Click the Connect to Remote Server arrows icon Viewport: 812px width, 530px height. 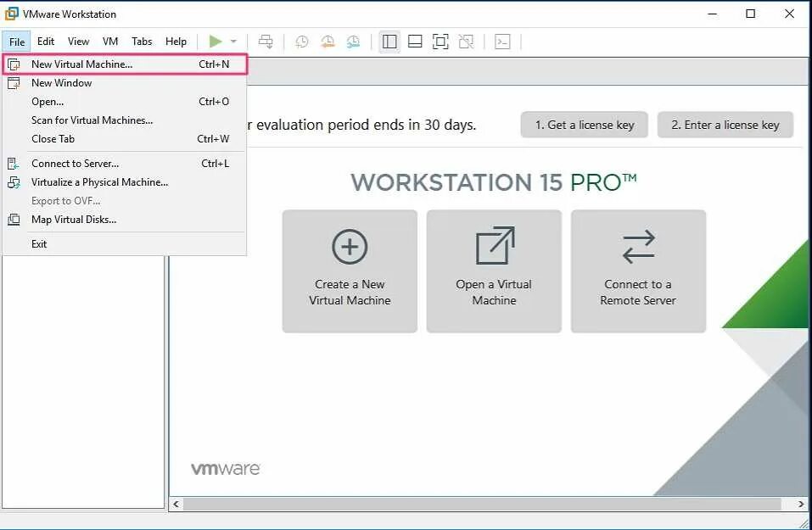click(639, 247)
